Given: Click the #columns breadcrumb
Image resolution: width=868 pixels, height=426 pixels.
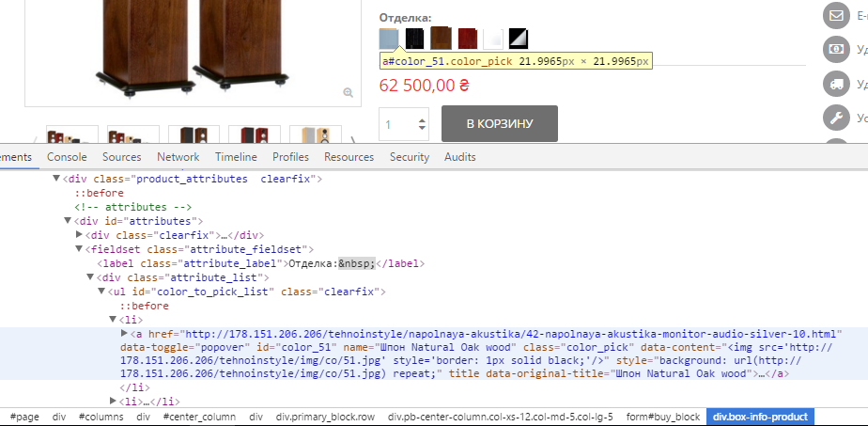Looking at the screenshot, I should [x=101, y=417].
